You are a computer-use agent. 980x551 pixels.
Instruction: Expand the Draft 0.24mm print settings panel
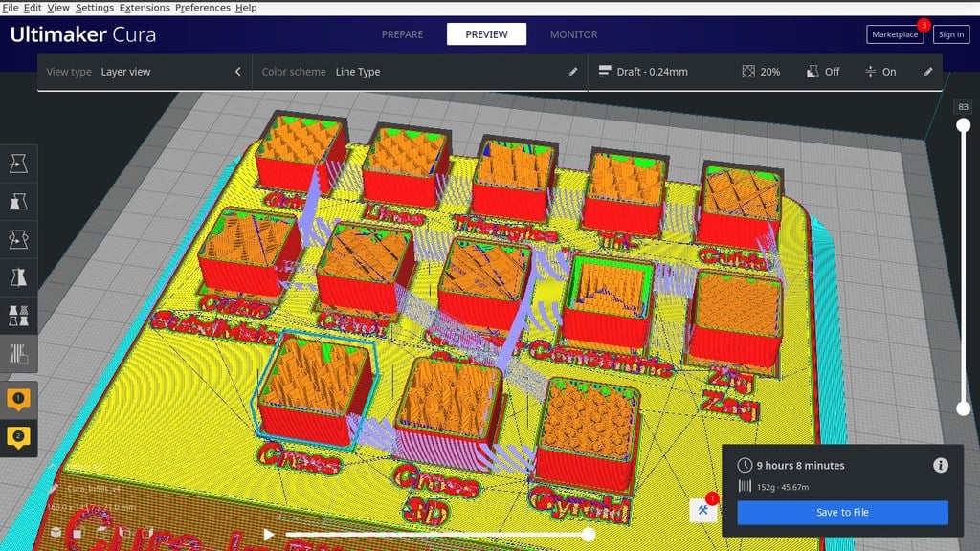[x=765, y=72]
